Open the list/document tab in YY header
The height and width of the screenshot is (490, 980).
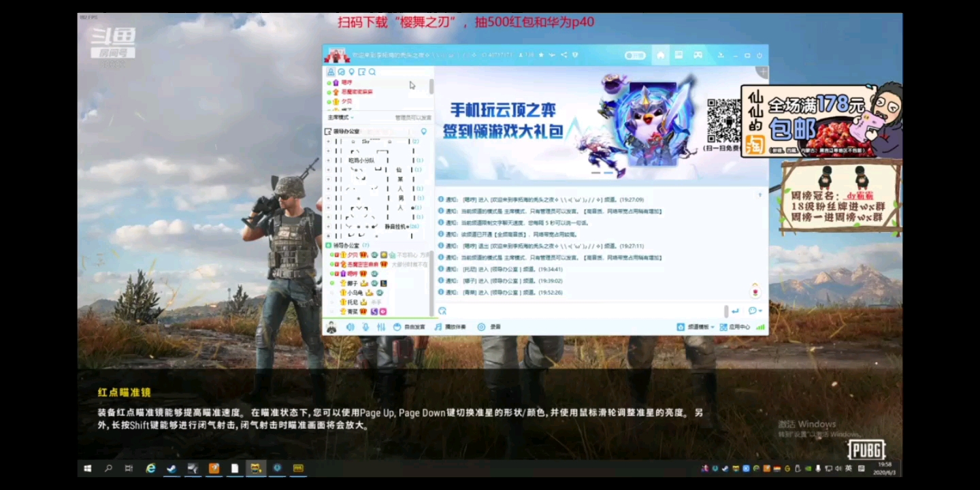click(x=679, y=55)
